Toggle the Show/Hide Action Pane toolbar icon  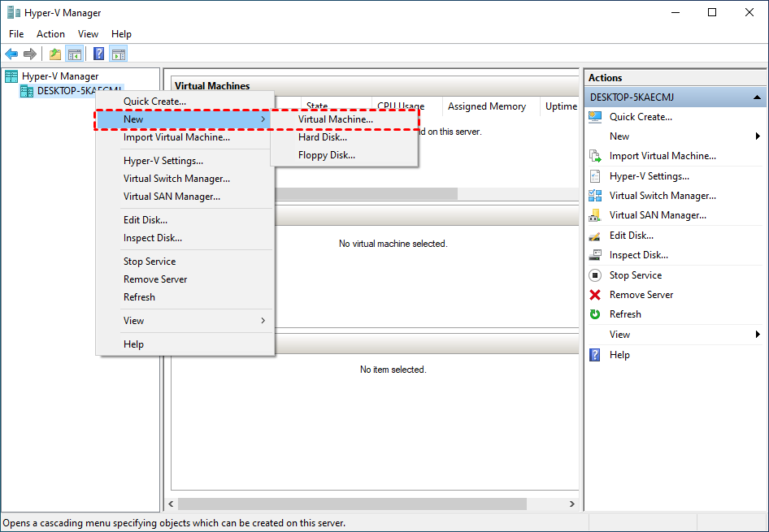[x=118, y=54]
